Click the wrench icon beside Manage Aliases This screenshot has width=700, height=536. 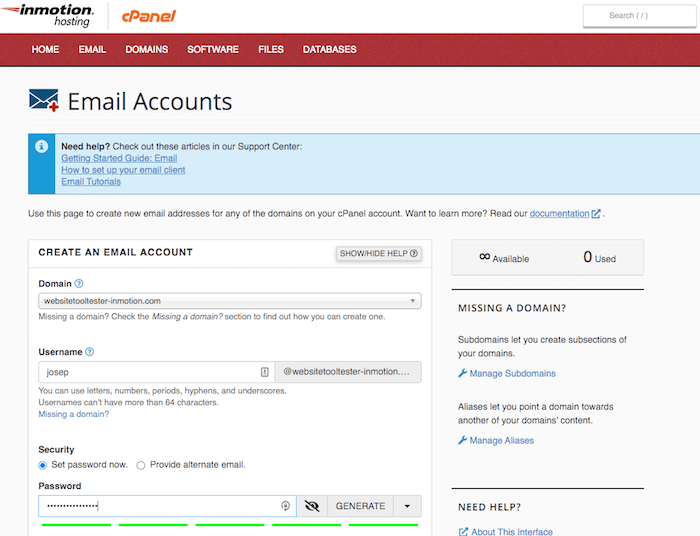(462, 440)
